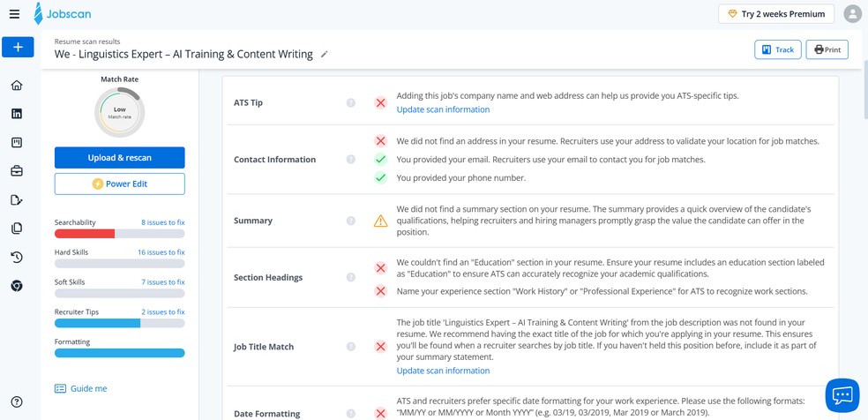
Task: Show help for Job Title Match row
Action: coord(350,347)
